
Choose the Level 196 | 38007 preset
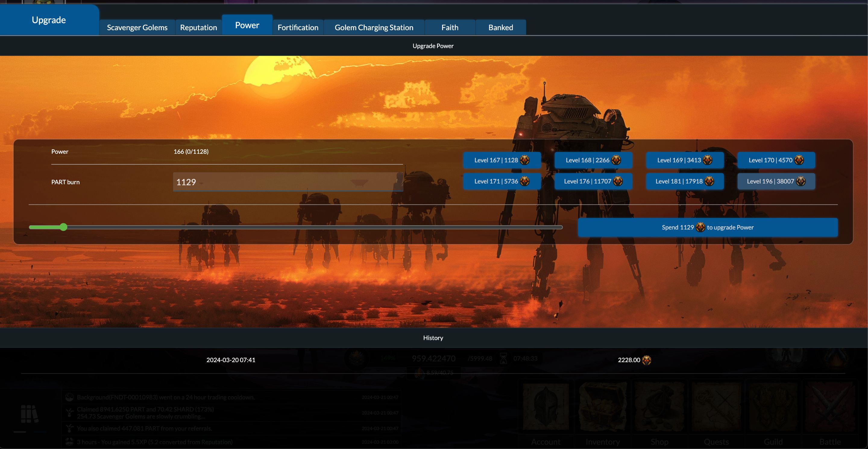point(776,181)
